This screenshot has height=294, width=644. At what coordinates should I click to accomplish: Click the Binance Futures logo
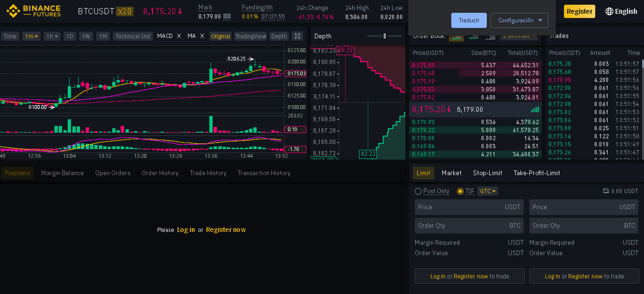(x=33, y=11)
